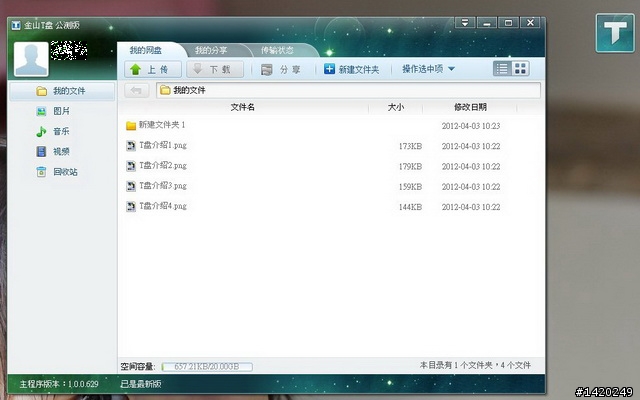
Task: Click the user avatar picture
Action: tap(31, 59)
